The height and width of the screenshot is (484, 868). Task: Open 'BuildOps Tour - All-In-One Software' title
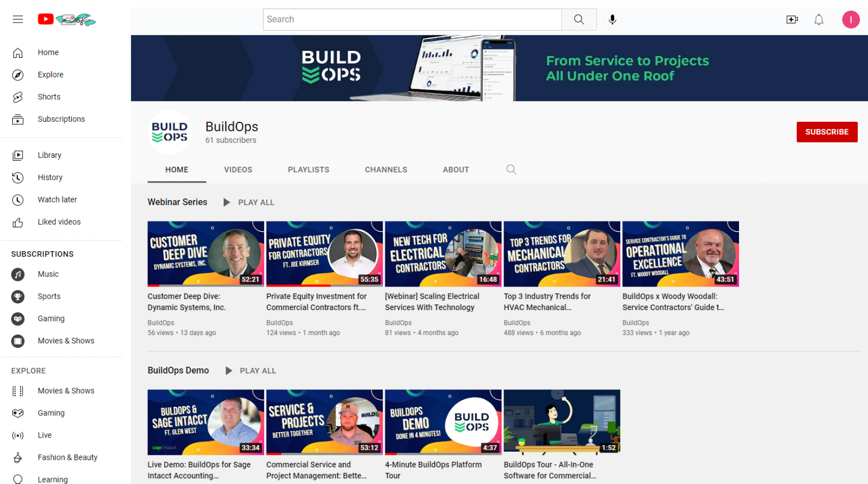click(550, 470)
